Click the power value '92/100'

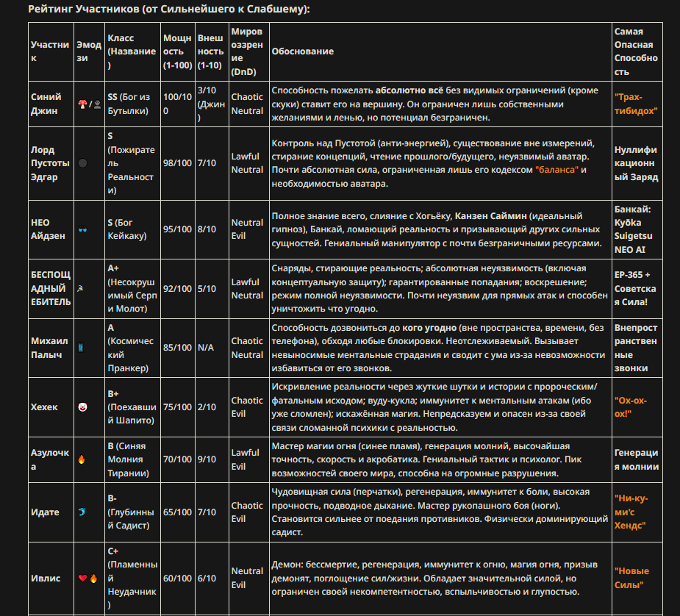[x=177, y=289]
